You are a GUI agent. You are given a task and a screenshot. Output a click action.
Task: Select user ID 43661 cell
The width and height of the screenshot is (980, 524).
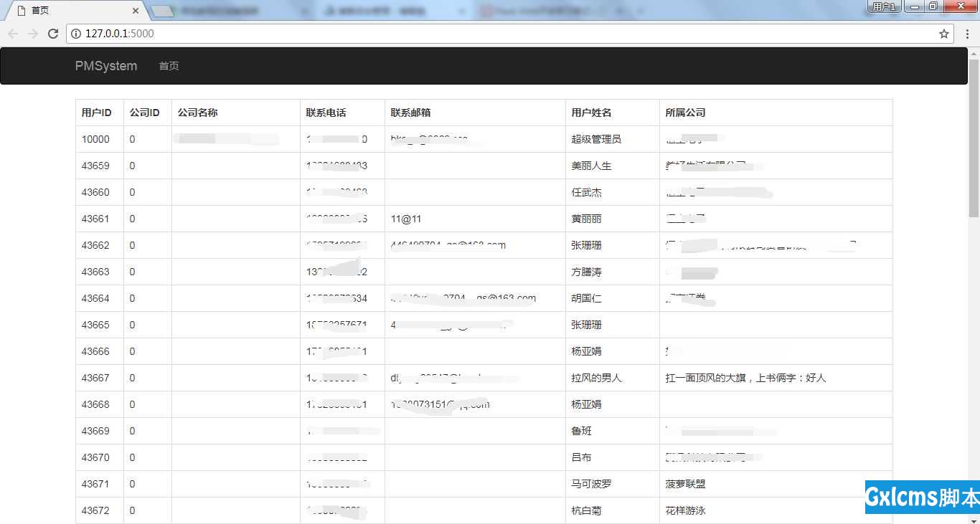point(100,219)
